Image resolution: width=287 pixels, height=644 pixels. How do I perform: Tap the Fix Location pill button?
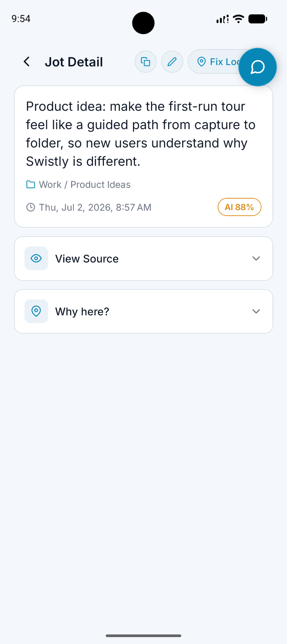(215, 62)
